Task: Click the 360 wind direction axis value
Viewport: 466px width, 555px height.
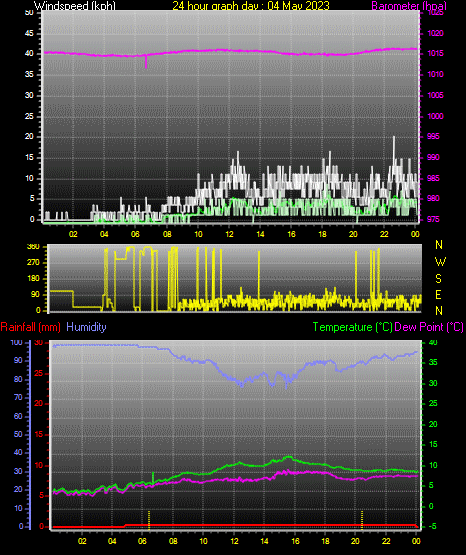Action: [x=33, y=247]
